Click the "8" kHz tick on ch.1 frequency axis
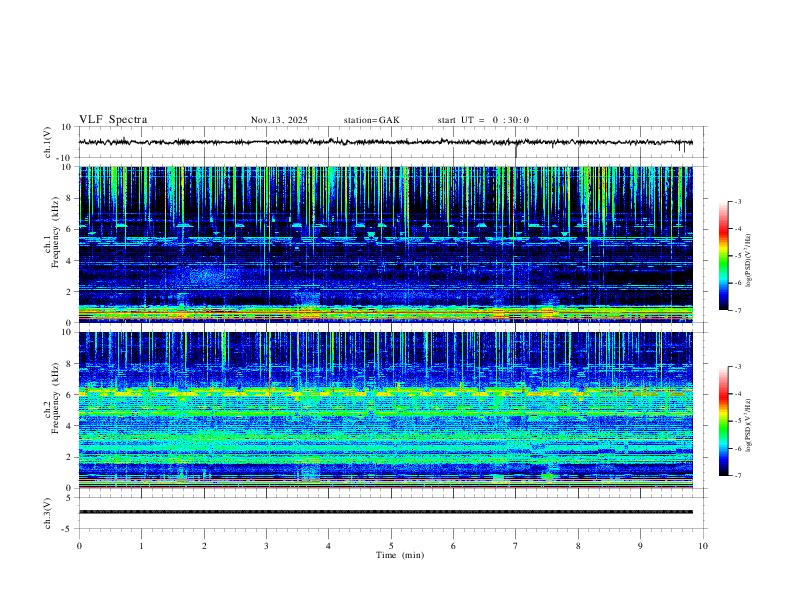Image resolution: width=792 pixels, height=612 pixels. tap(70, 198)
